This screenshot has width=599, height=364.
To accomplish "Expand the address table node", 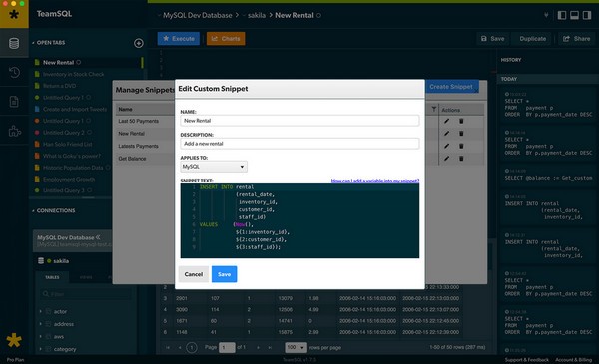I will pyautogui.click(x=41, y=324).
